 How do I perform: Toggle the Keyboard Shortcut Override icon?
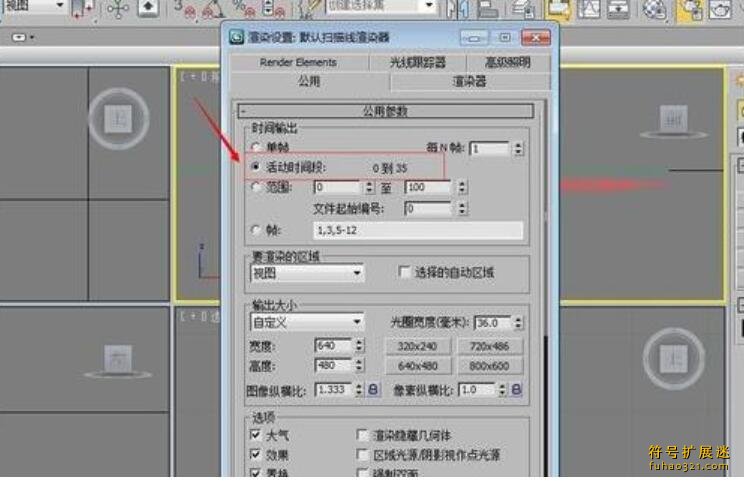148,9
